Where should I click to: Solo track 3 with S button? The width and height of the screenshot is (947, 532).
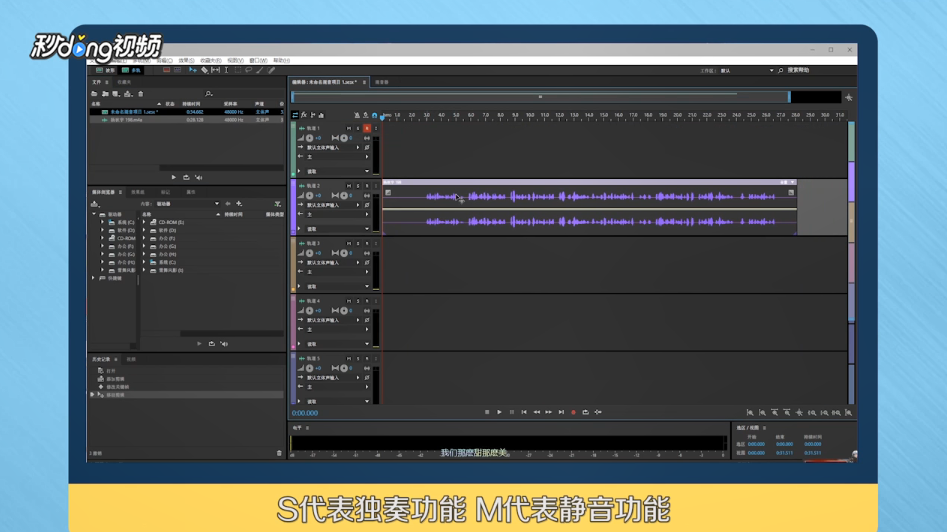pos(358,243)
